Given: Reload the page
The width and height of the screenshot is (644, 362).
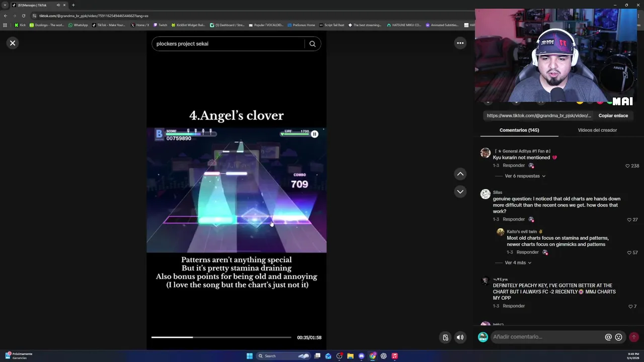Looking at the screenshot, I should point(23,16).
